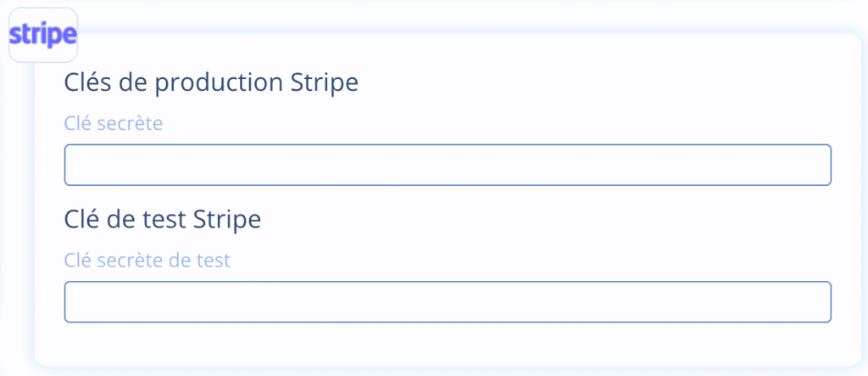Viewport: 868px width, 376px height.
Task: Click the Stripe logo icon
Action: pos(42,35)
